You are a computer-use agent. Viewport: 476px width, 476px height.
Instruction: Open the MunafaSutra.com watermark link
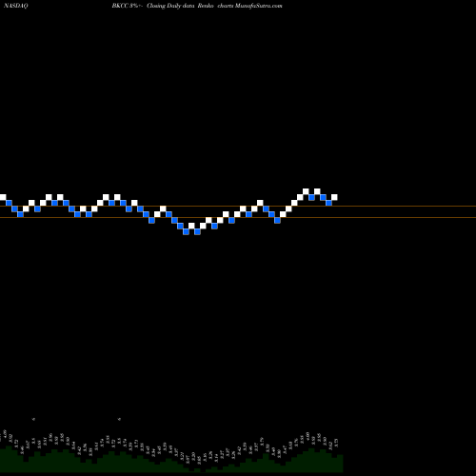(258, 6)
